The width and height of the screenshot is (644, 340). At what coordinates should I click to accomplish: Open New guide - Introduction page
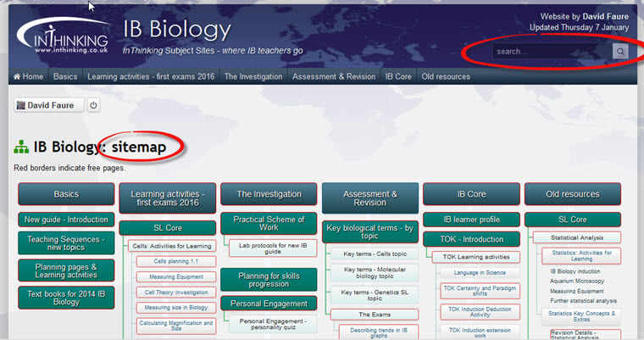tap(66, 220)
